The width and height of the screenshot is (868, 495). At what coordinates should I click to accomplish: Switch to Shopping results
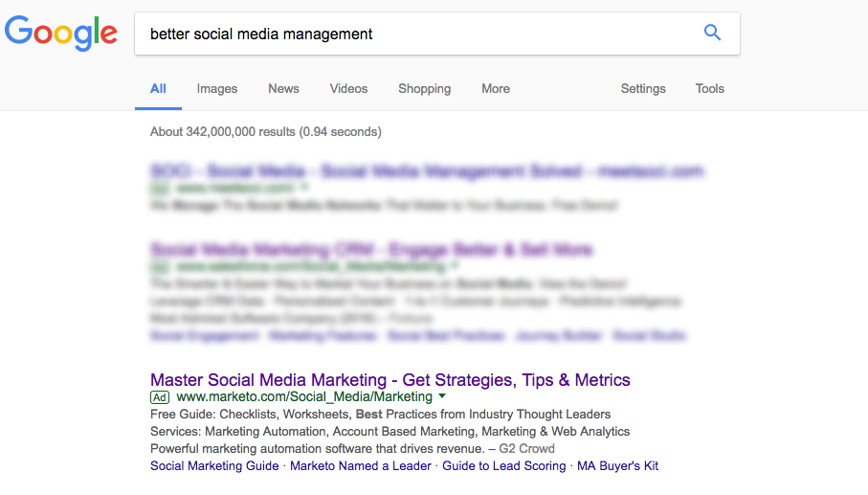click(x=424, y=89)
